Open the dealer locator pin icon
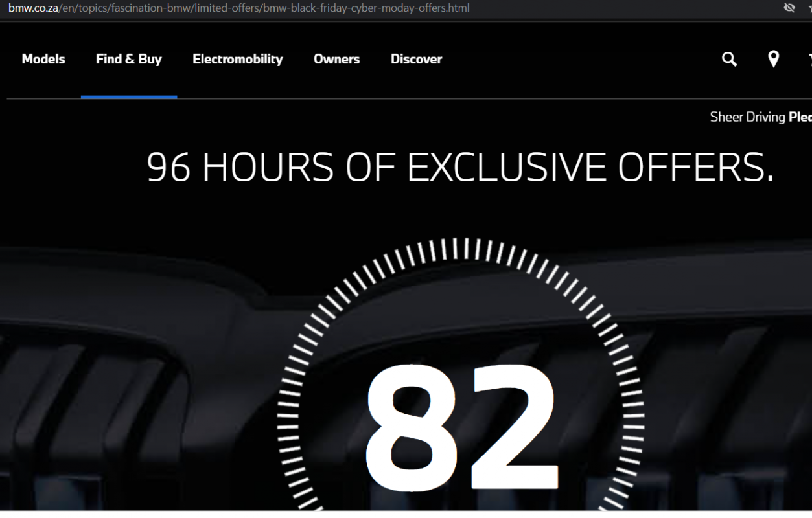Viewport: 812px width, 518px height. click(773, 59)
